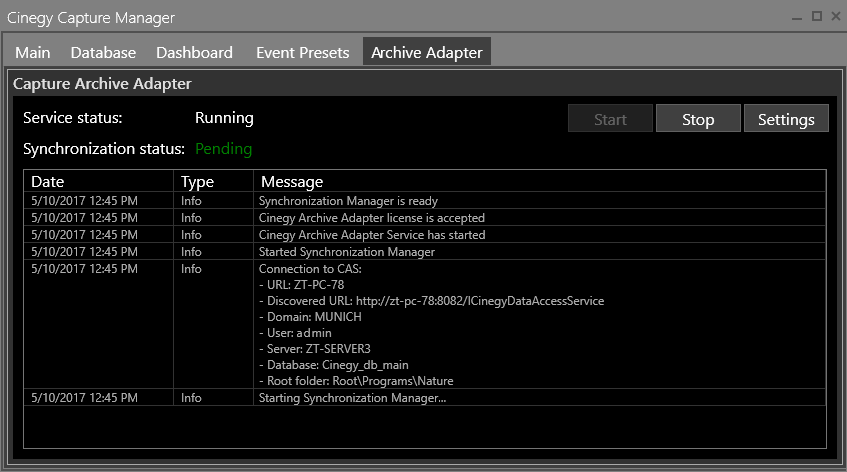The height and width of the screenshot is (472, 847).
Task: Minimize the Cinegy Capture Manager window
Action: click(x=797, y=17)
